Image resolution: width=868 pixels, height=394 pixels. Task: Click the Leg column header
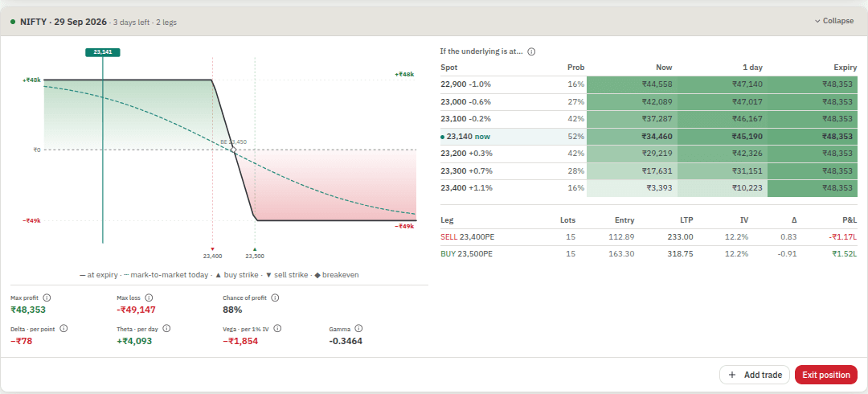[446, 220]
